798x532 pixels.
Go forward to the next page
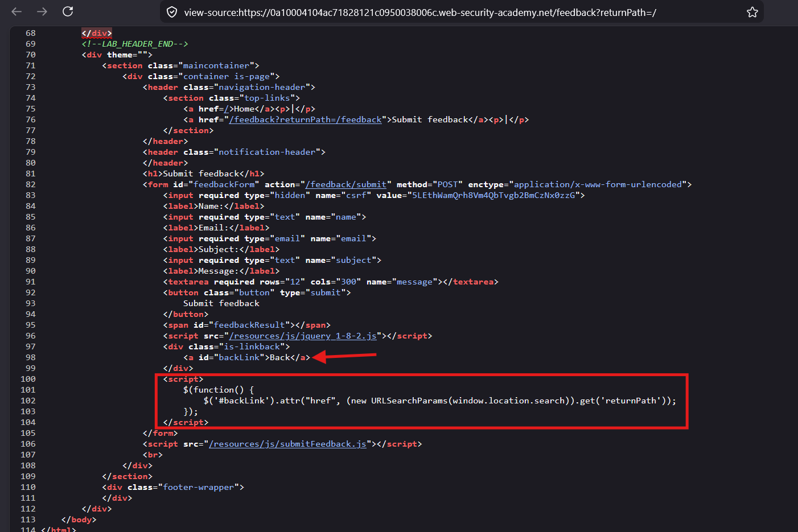click(42, 11)
